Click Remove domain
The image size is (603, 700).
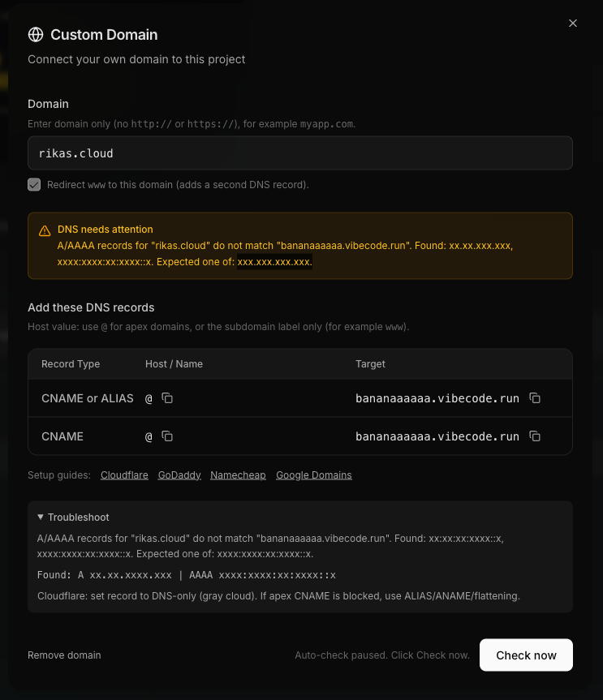click(64, 655)
